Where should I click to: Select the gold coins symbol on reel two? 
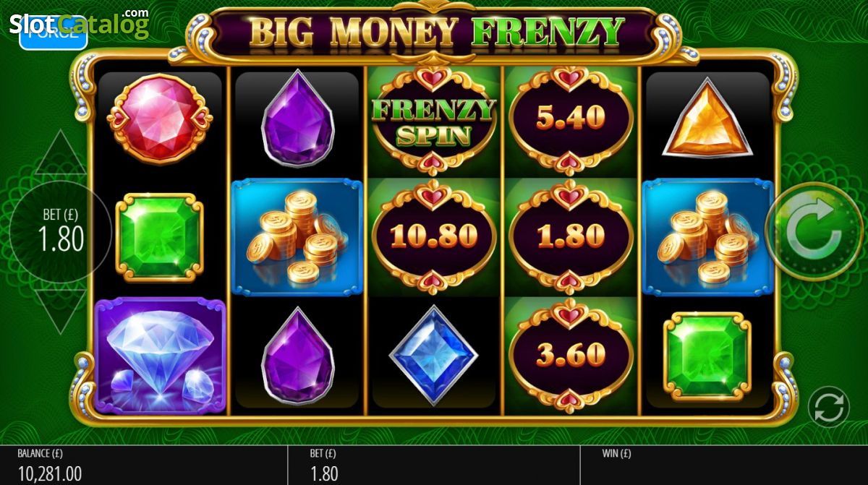pyautogui.click(x=296, y=238)
